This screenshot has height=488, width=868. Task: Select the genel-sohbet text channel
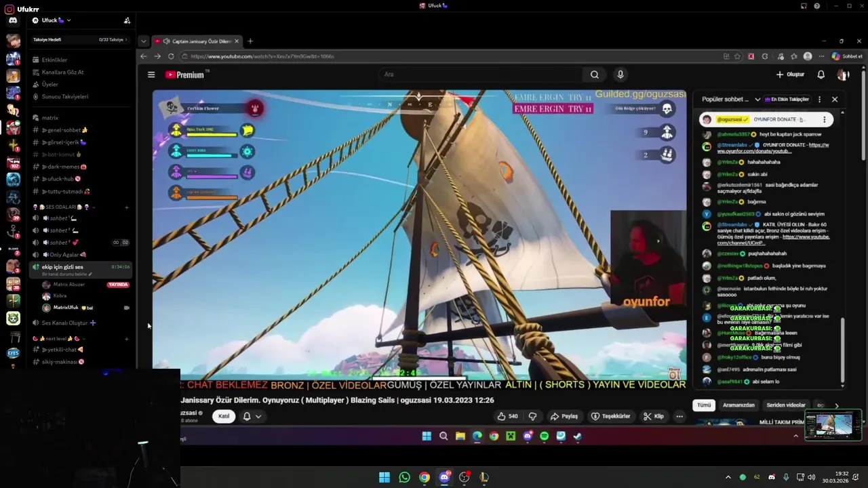coord(64,130)
